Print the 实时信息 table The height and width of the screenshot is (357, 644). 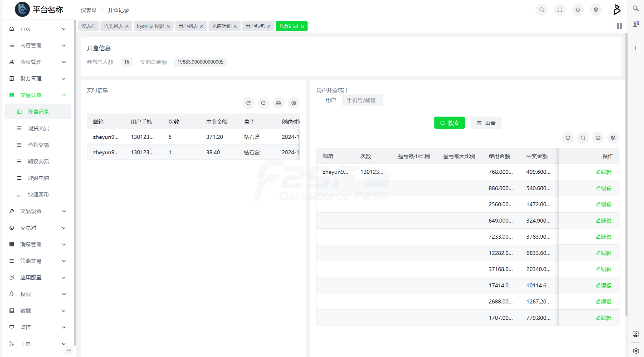click(278, 103)
